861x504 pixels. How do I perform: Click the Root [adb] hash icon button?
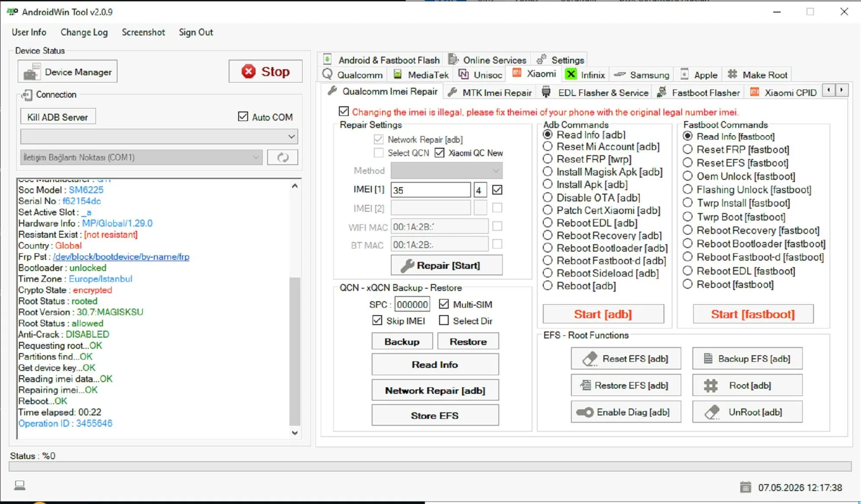[711, 386]
